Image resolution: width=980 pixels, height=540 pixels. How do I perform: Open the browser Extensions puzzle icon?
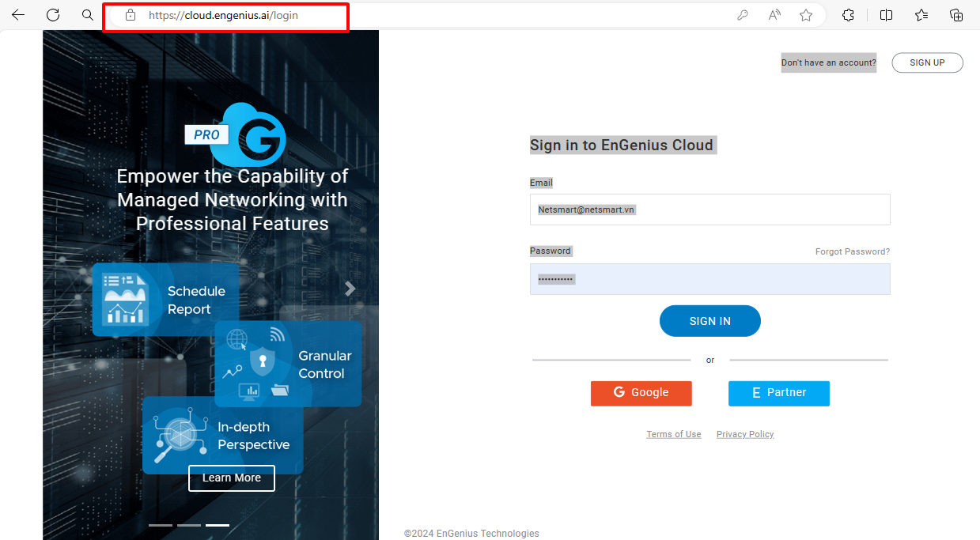click(848, 15)
